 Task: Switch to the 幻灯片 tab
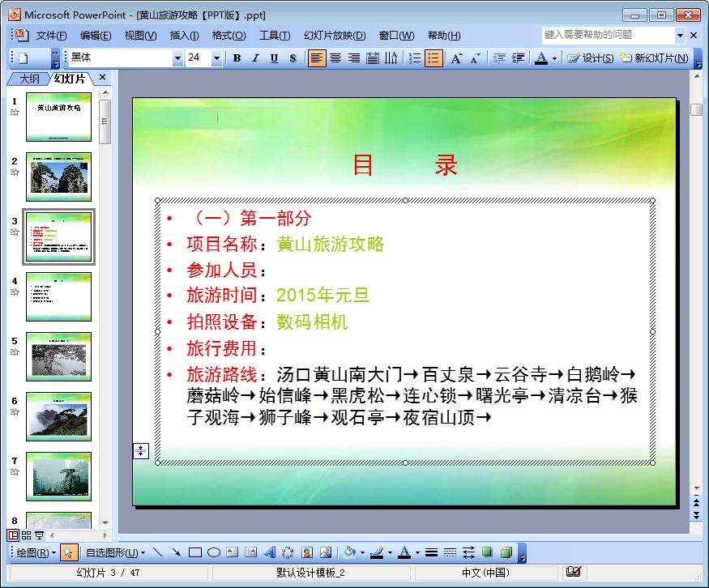click(x=70, y=79)
